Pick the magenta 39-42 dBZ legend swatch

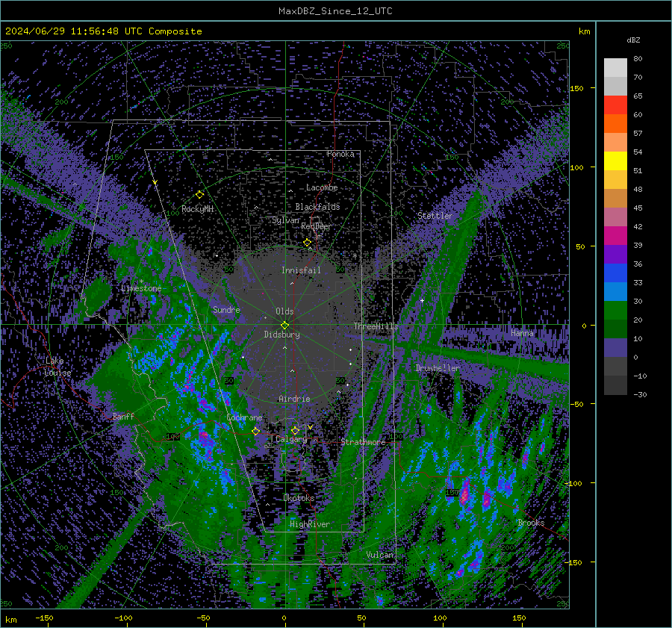[x=615, y=236]
